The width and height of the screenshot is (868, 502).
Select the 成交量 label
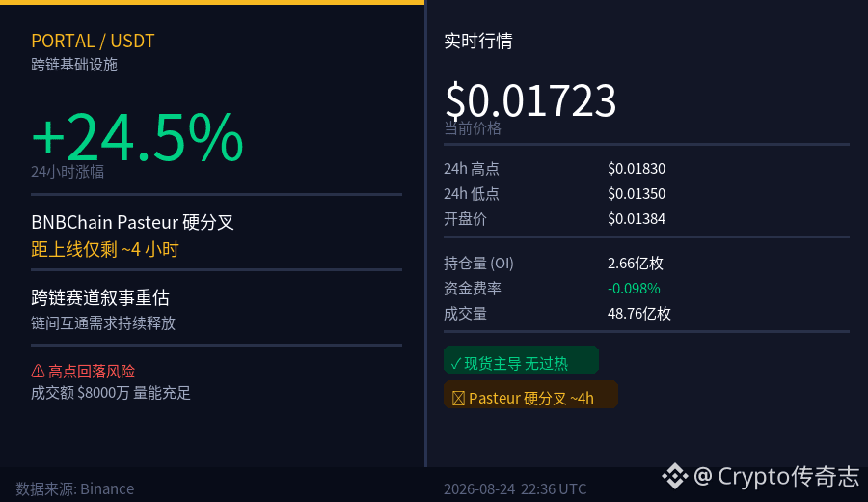click(465, 314)
